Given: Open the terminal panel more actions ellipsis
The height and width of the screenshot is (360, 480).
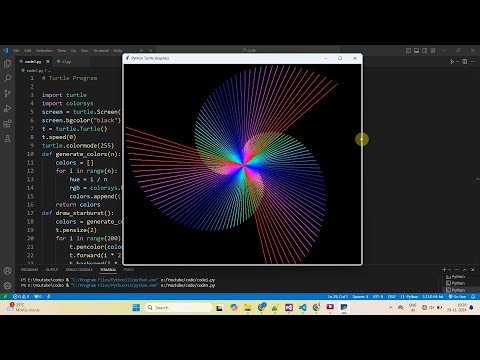Looking at the screenshot, I should (x=457, y=269).
